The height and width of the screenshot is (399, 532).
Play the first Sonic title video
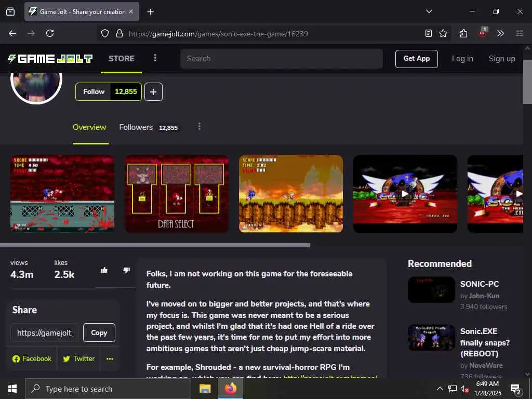tap(405, 194)
